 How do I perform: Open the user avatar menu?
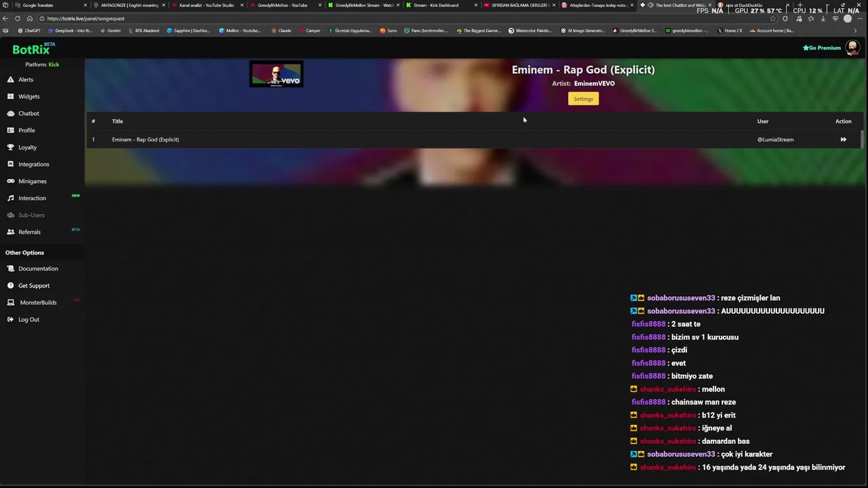pyautogui.click(x=853, y=48)
